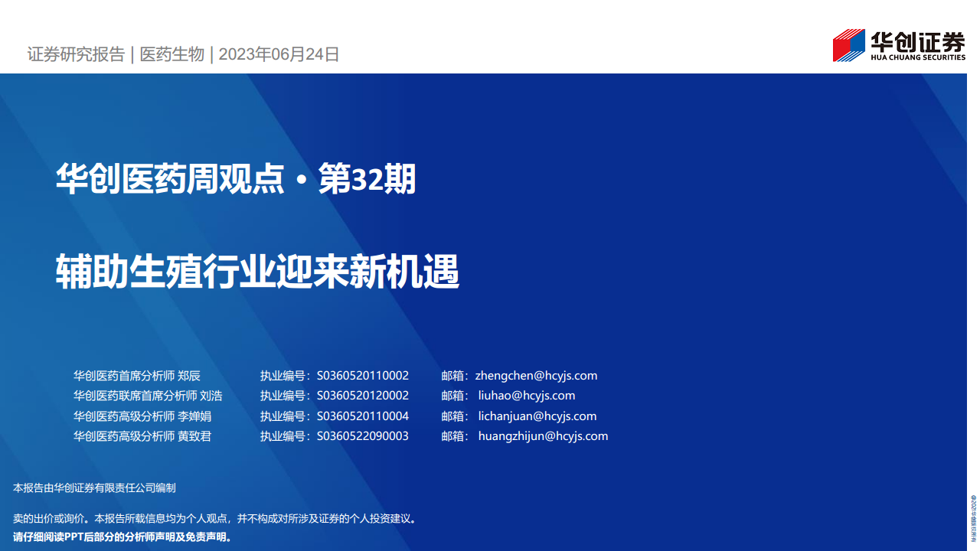This screenshot has width=980, height=551.
Task: Select header text 证券研究报告
Action: (76, 54)
